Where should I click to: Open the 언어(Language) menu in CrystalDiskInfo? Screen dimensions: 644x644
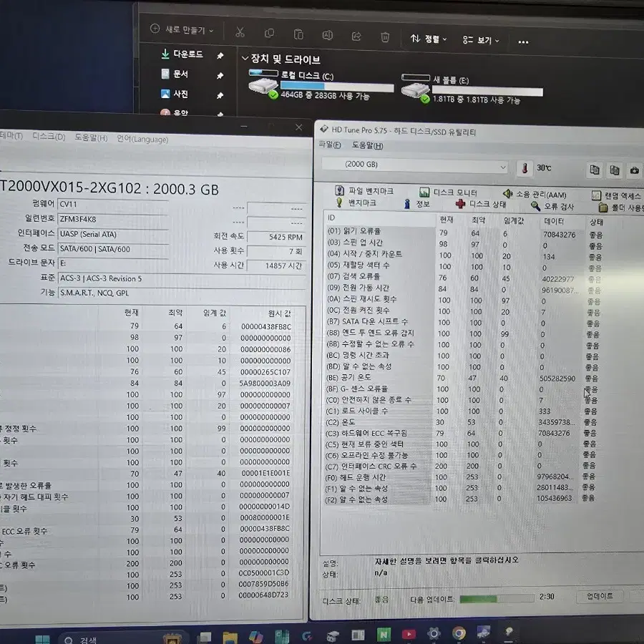pos(142,139)
